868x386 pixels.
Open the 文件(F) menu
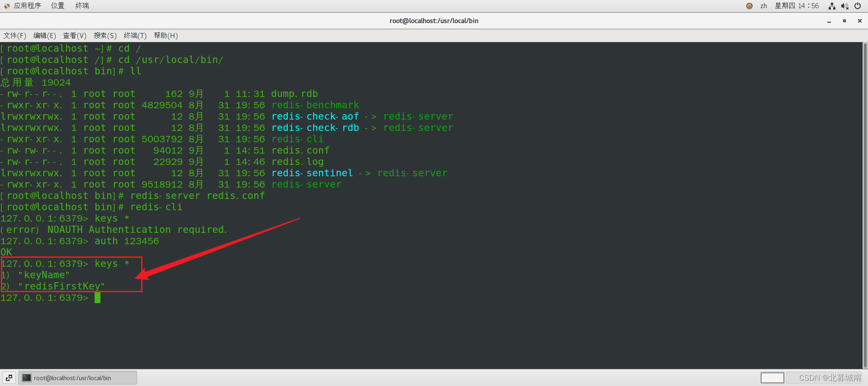pyautogui.click(x=15, y=35)
